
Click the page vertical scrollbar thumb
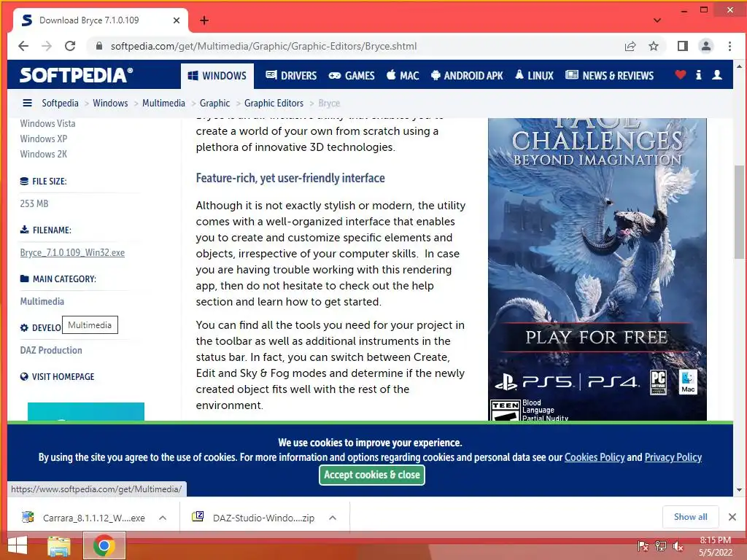(x=739, y=212)
